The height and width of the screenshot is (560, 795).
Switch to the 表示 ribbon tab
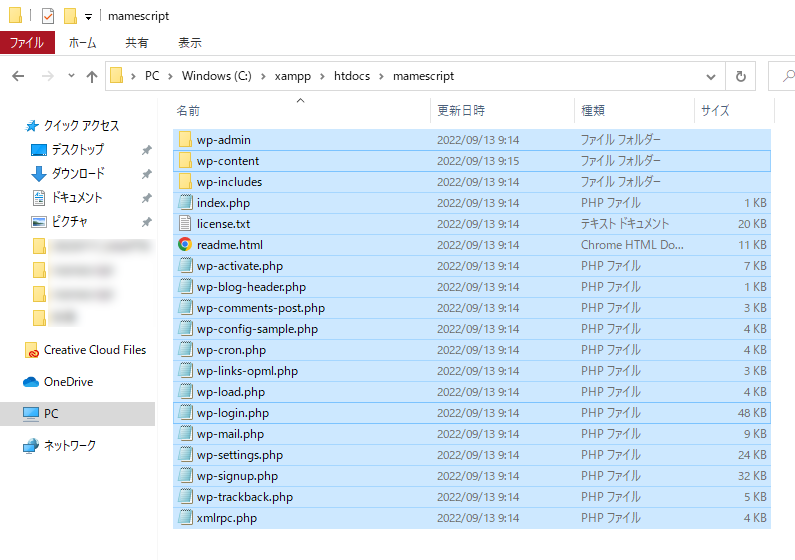(189, 43)
